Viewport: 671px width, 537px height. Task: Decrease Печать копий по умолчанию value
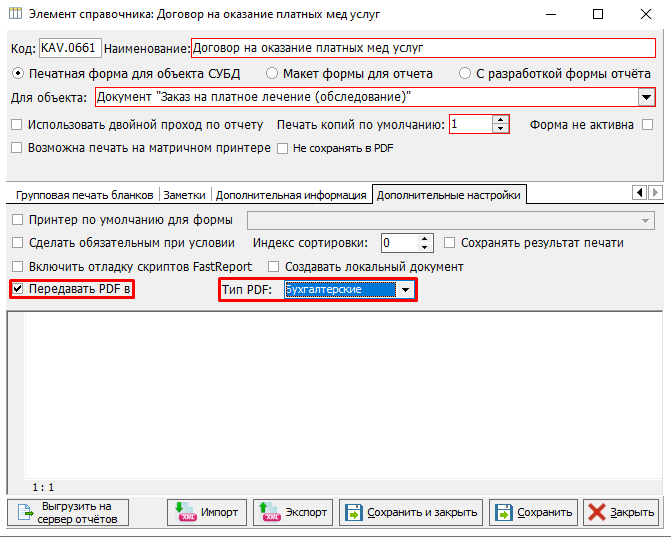pyautogui.click(x=500, y=128)
